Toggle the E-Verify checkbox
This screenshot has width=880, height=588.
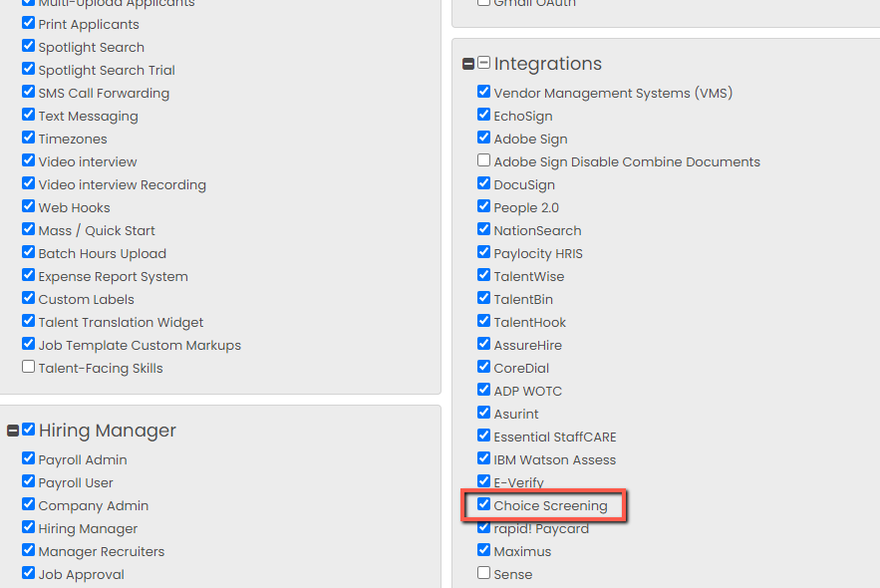click(483, 481)
